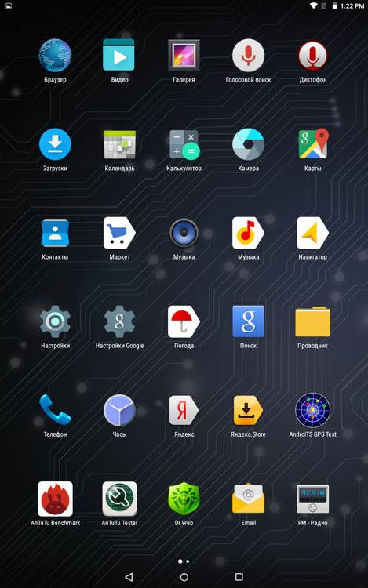Launch the Телефон dialer app
Image resolution: width=368 pixels, height=588 pixels.
[x=55, y=409]
